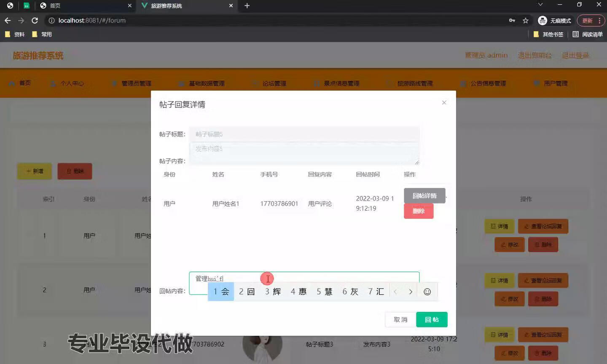Close the 旅游推荐系统 browser tab
Screen dimensions: 607x364
click(x=231, y=5)
